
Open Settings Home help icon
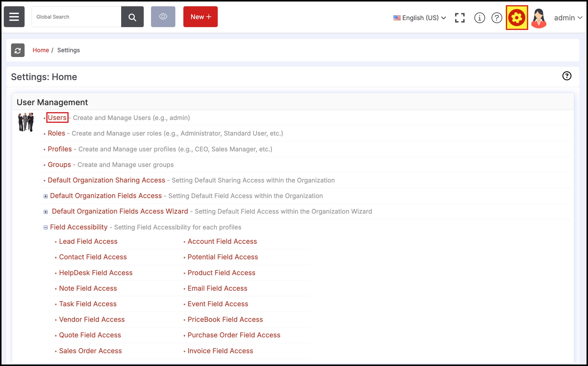(x=567, y=76)
